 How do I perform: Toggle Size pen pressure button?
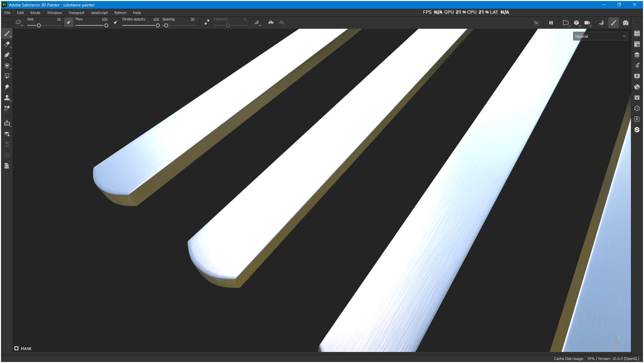coord(69,23)
